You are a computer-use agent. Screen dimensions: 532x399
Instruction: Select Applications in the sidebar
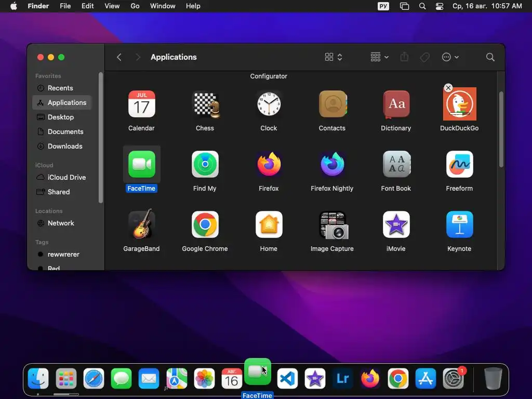62,102
